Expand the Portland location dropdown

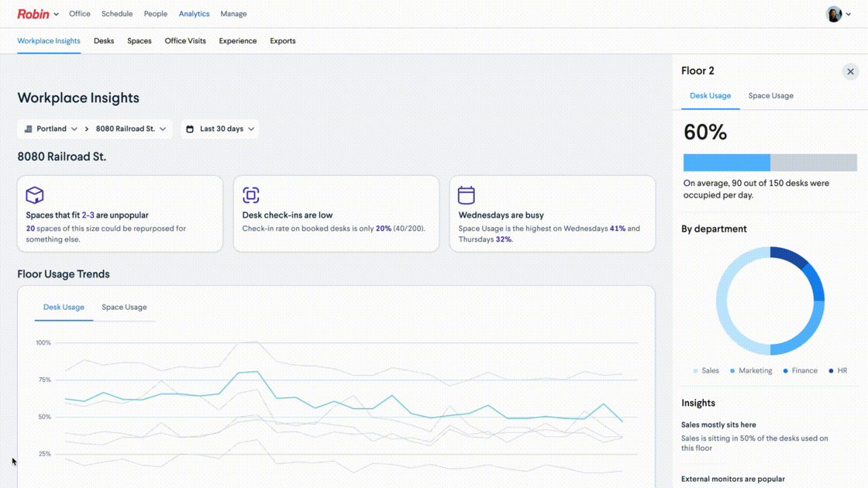[51, 129]
